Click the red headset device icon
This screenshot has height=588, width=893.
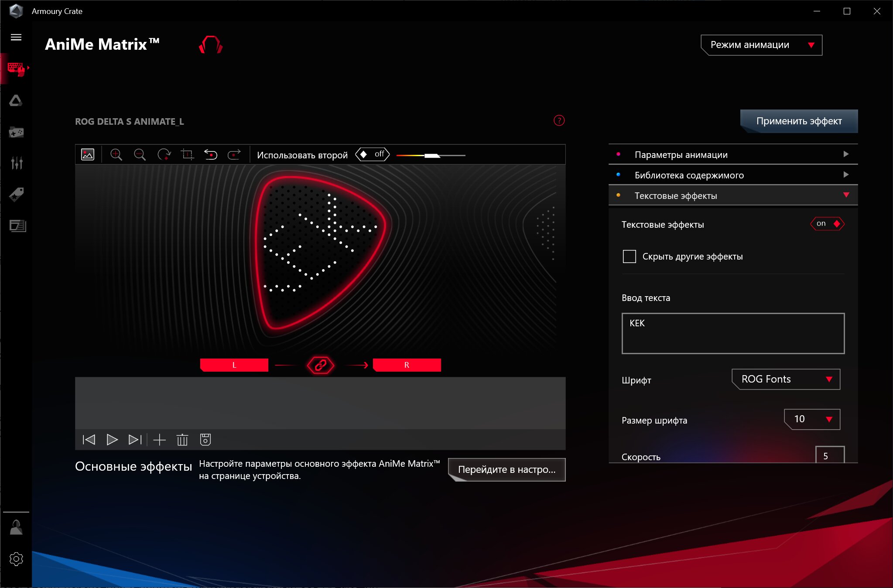[x=211, y=44]
